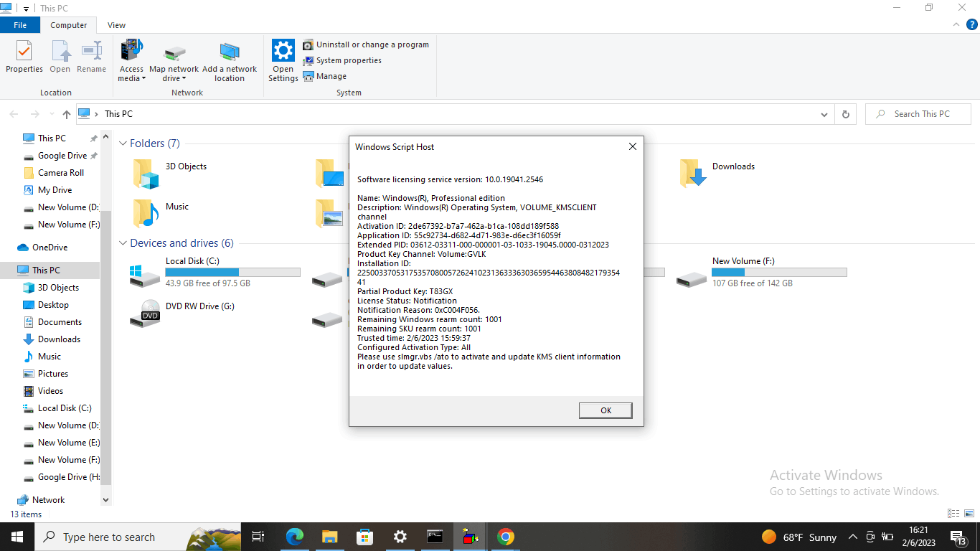Open the notification center icon
Image resolution: width=980 pixels, height=551 pixels.
(x=958, y=537)
